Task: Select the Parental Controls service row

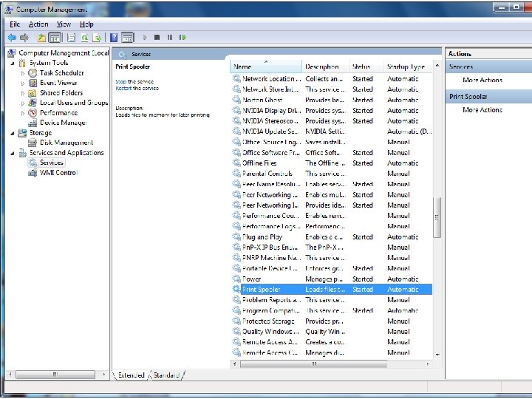Action: pyautogui.click(x=332, y=174)
